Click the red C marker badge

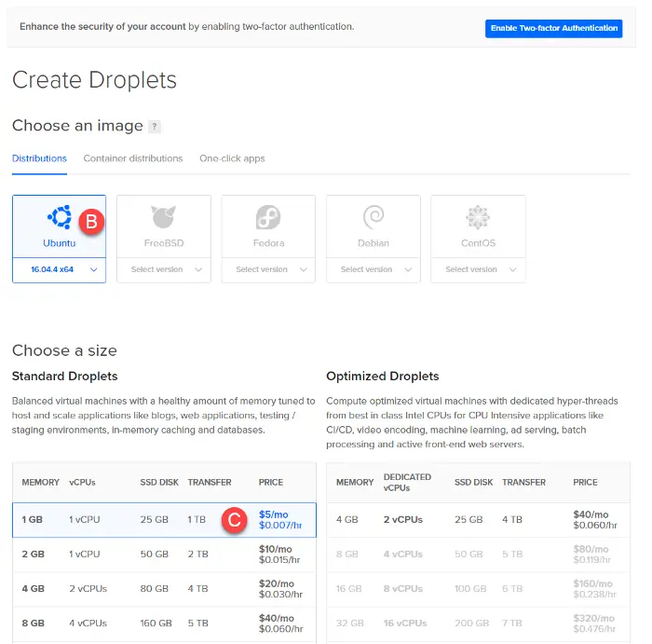click(234, 520)
